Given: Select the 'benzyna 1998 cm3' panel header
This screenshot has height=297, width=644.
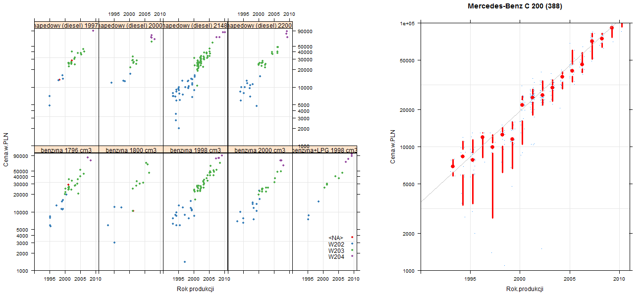Looking at the screenshot, I should coord(195,149).
